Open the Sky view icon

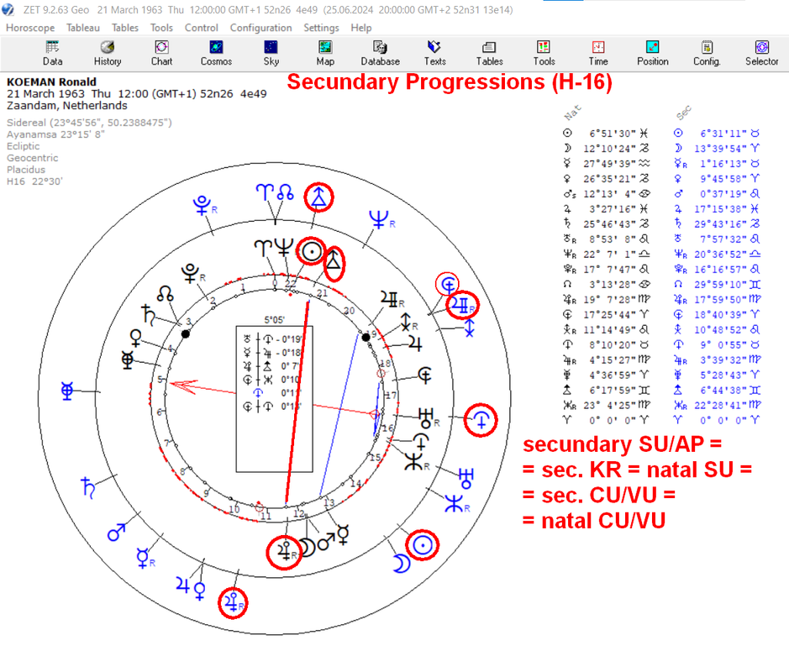pos(271,53)
